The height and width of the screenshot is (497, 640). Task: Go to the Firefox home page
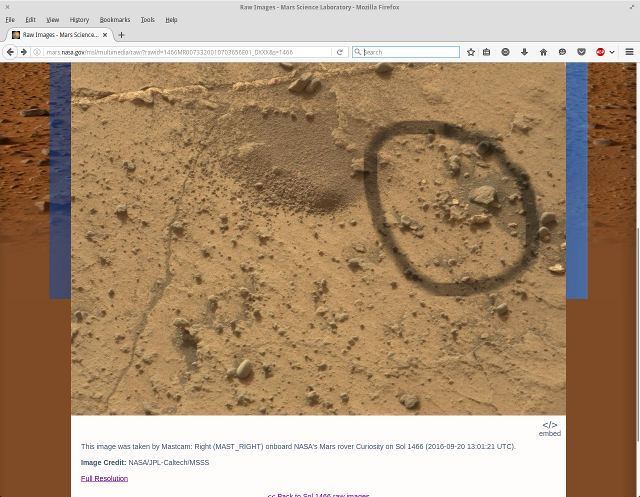pyautogui.click(x=543, y=52)
